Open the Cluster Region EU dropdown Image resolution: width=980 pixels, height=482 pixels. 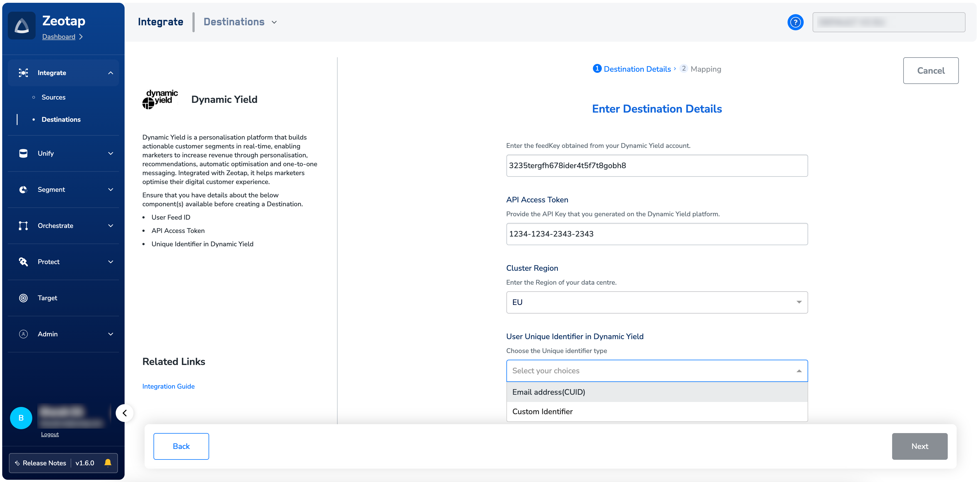pyautogui.click(x=657, y=302)
